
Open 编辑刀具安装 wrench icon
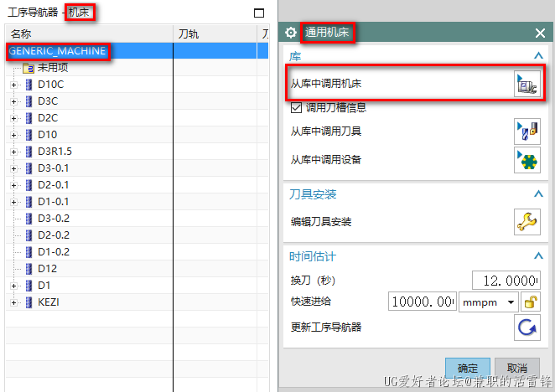[526, 222]
